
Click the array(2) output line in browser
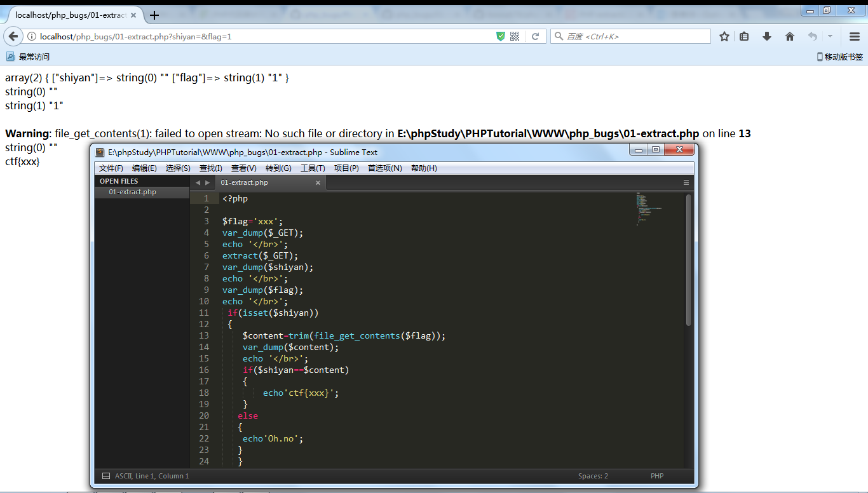tap(147, 78)
